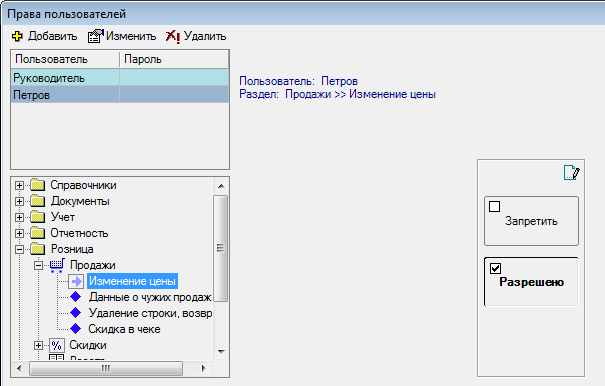Expand the Учет node
Image resolution: width=605 pixels, height=386 pixels.
coord(19,217)
